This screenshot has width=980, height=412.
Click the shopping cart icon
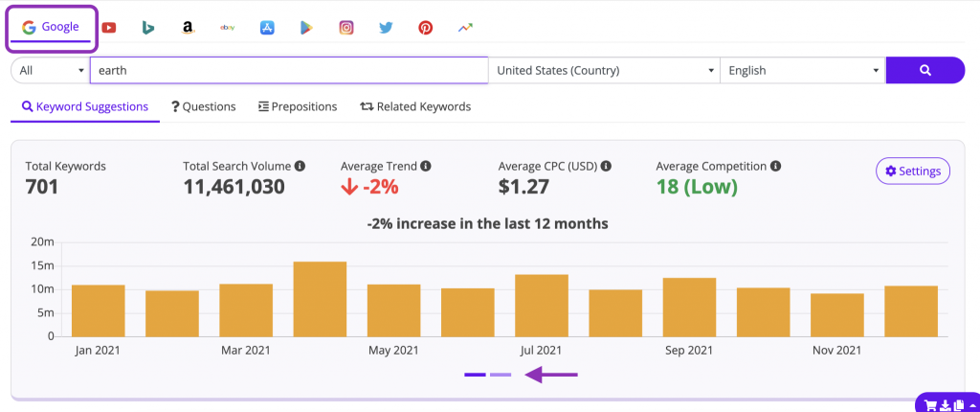[930, 405]
